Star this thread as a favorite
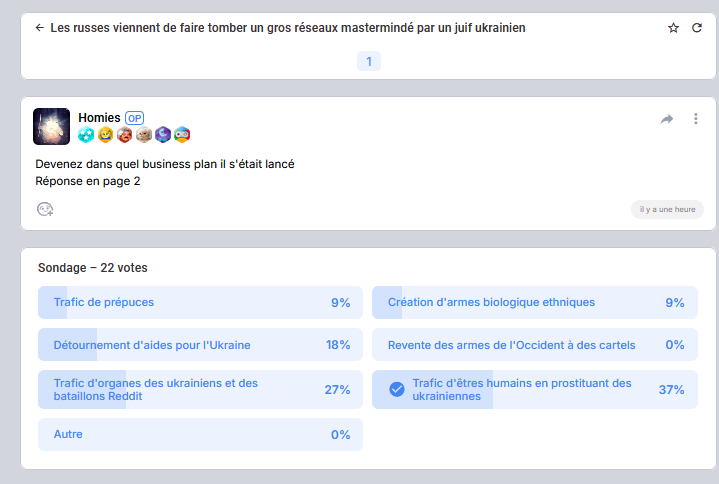 pos(673,28)
